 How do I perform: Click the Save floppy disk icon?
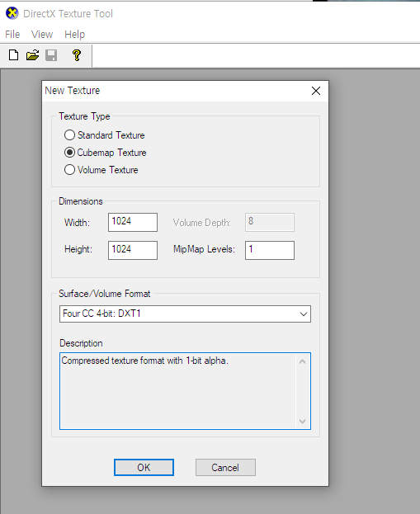tap(51, 55)
